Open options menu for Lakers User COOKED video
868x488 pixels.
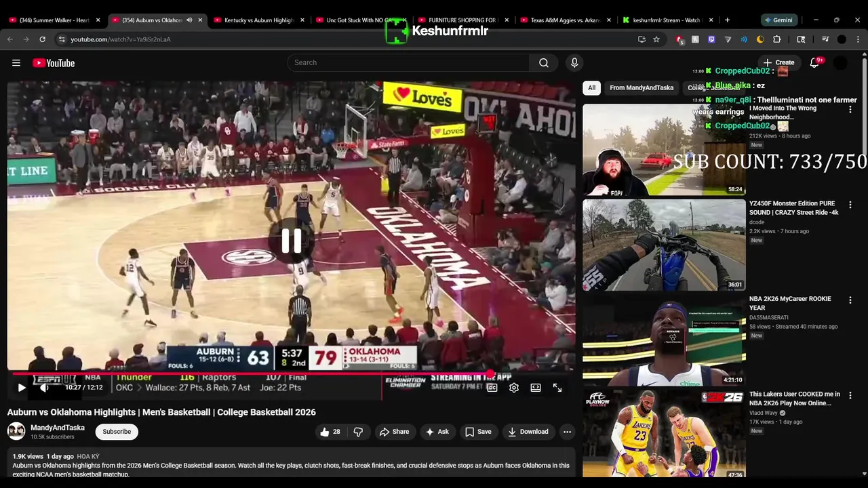(x=850, y=394)
